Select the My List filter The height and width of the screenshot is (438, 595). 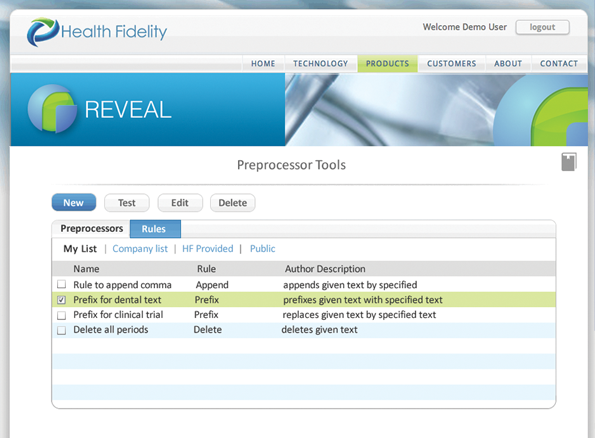pos(80,249)
